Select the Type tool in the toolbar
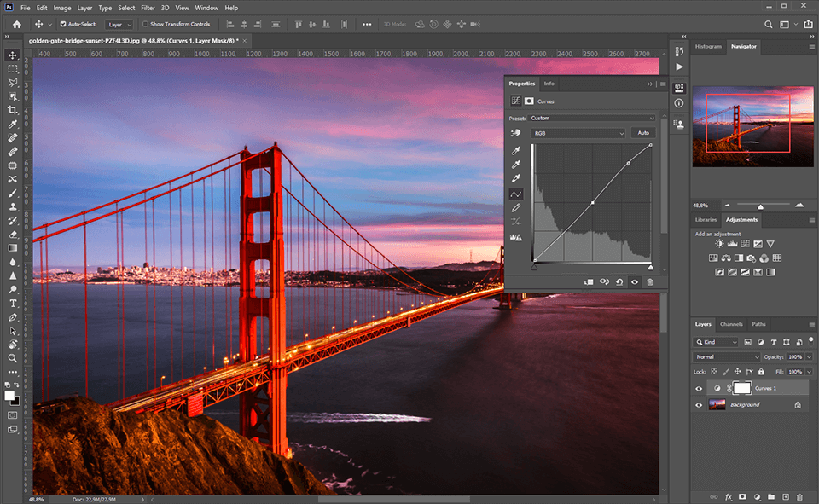The height and width of the screenshot is (504, 819). pyautogui.click(x=13, y=304)
